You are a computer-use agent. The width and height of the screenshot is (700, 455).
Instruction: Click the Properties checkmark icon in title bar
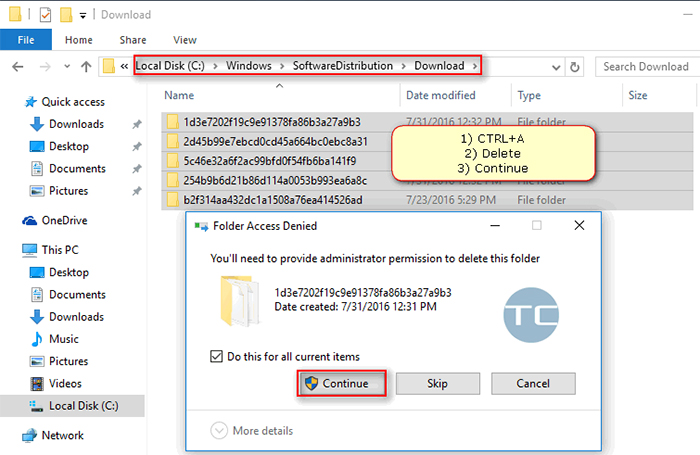[x=45, y=15]
